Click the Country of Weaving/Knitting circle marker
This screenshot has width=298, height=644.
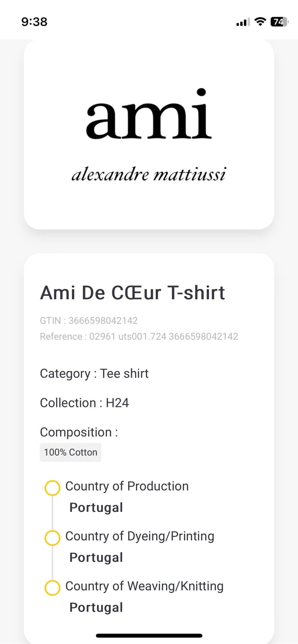[52, 588]
